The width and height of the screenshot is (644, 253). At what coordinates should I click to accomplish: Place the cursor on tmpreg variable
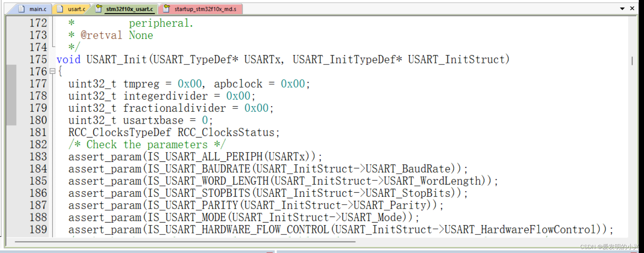click(141, 84)
